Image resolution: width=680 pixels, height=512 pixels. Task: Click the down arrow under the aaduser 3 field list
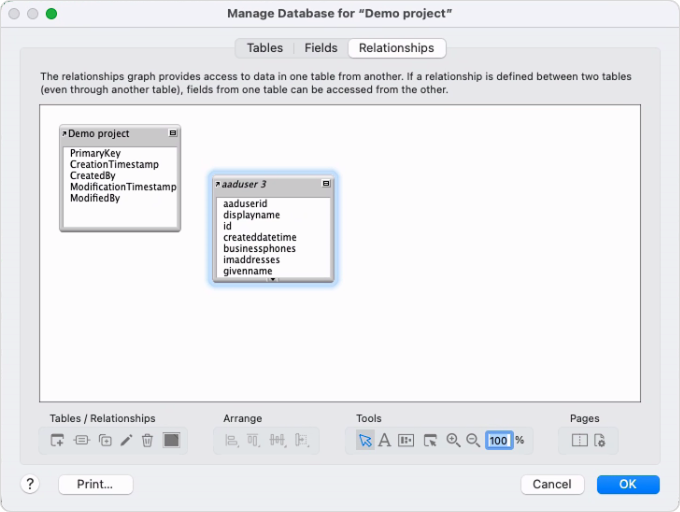[273, 279]
